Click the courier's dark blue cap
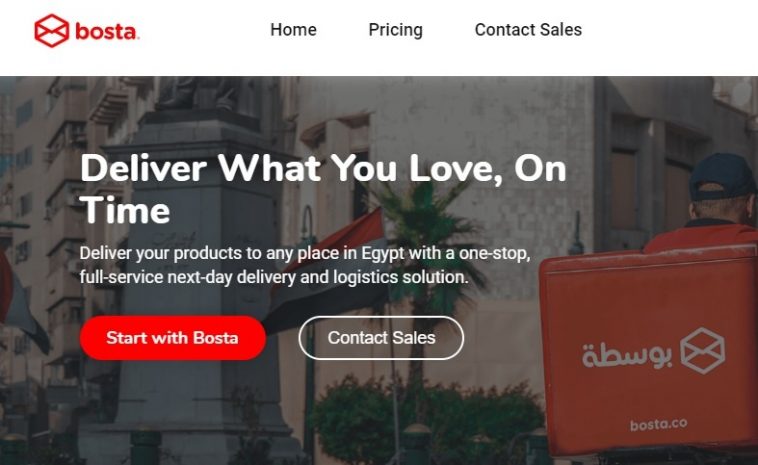 [723, 176]
